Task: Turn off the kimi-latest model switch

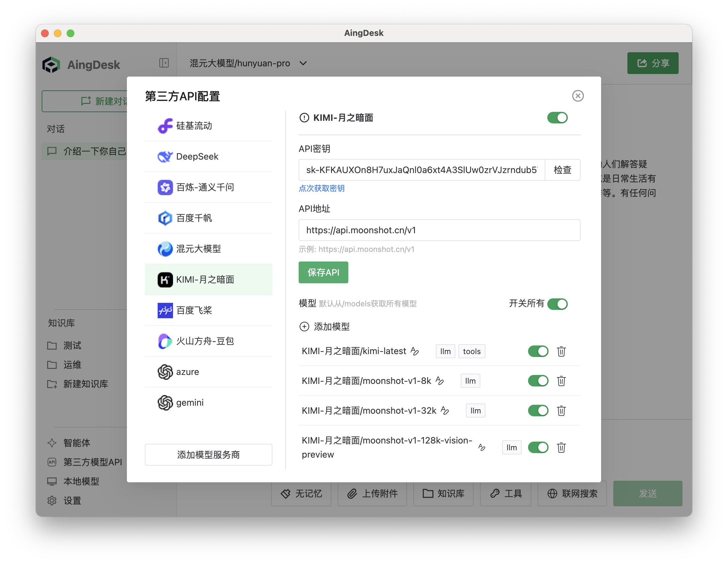Action: (538, 351)
